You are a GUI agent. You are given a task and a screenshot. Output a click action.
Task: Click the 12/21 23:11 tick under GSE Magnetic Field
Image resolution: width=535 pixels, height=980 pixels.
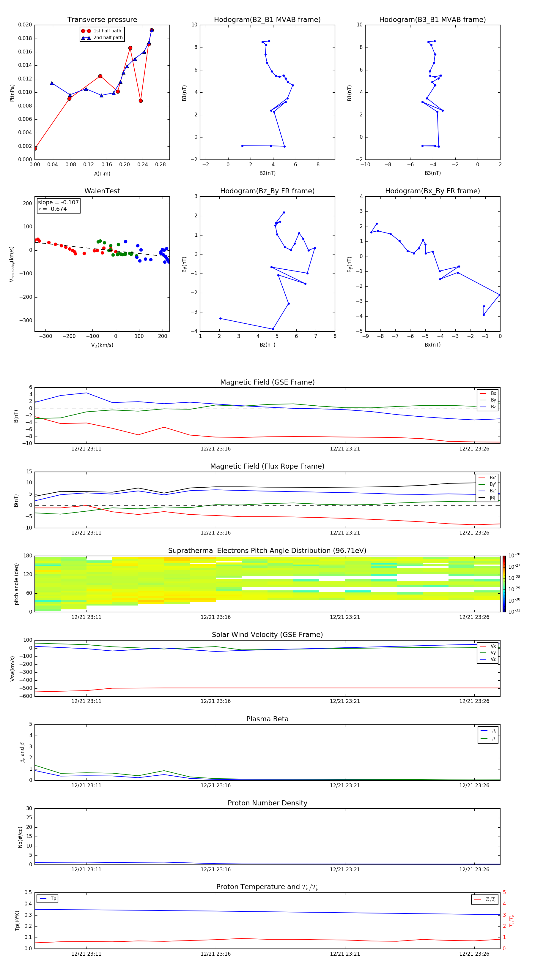(x=86, y=449)
